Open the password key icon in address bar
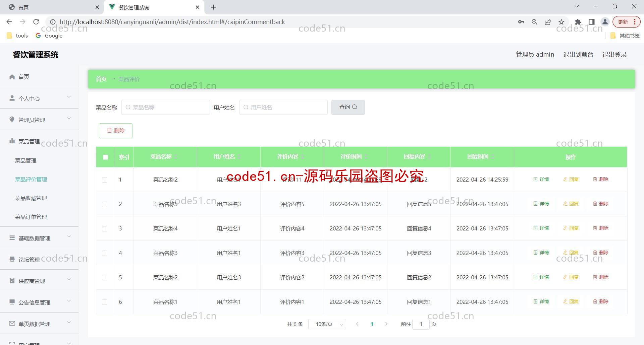The width and height of the screenshot is (644, 345). [x=521, y=22]
